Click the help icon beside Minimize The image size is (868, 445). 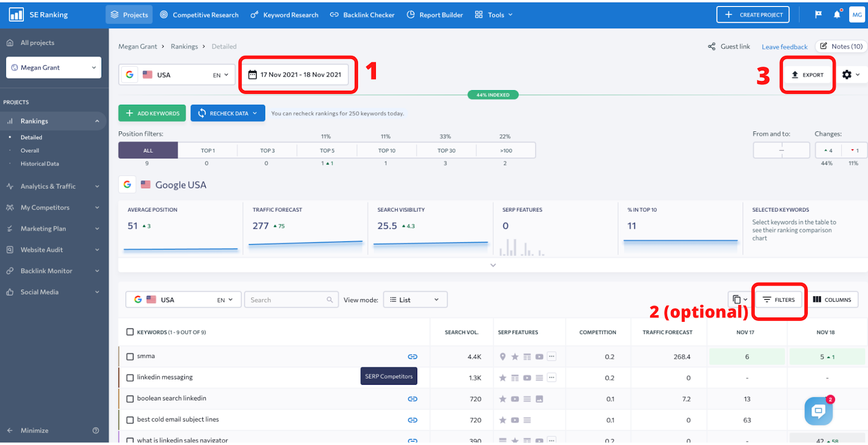click(96, 430)
